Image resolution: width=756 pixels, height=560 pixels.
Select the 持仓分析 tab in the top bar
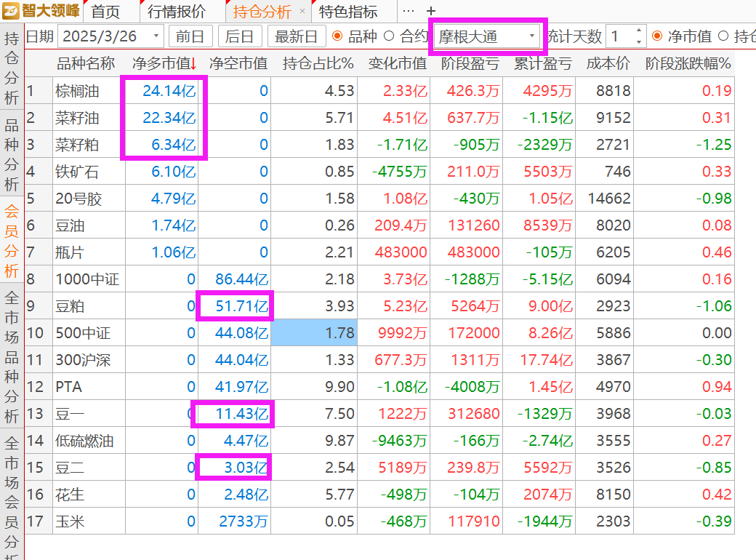point(262,11)
